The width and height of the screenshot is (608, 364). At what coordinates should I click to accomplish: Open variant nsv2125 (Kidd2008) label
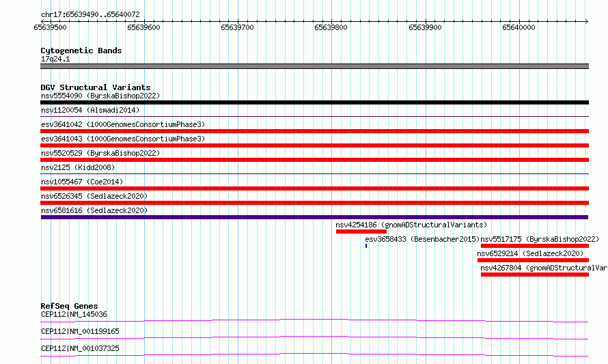78,167
